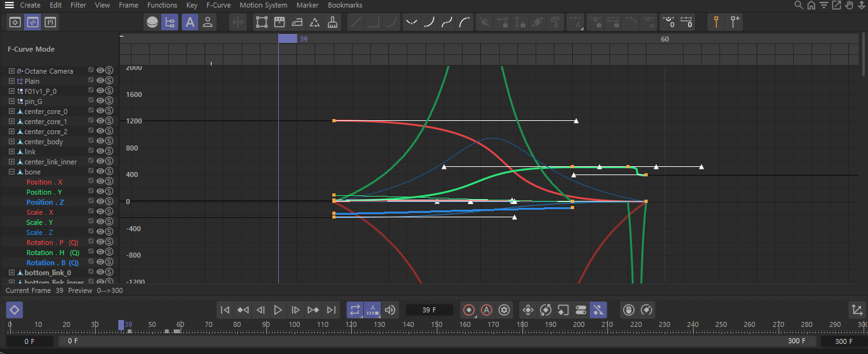This screenshot has width=868, height=354.
Task: Toggle visibility eye for Octane Camera
Action: pos(100,71)
